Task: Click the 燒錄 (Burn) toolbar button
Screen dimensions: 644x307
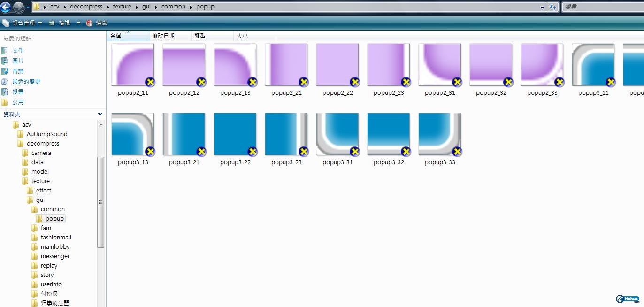Action: tap(97, 23)
